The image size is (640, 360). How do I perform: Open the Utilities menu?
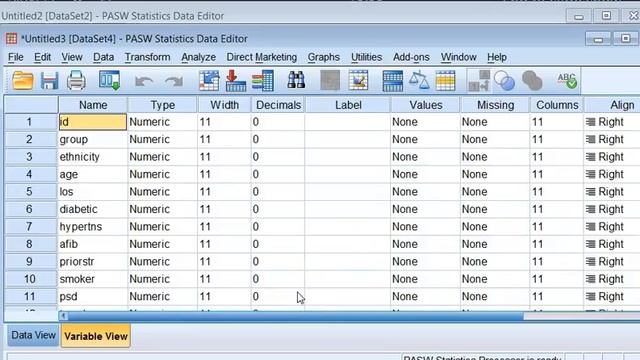pos(366,57)
